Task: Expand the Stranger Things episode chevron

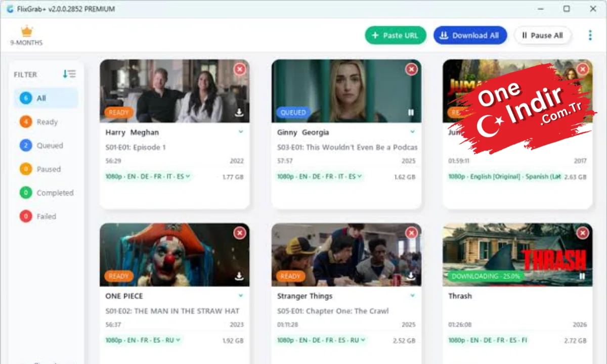Action: pos(412,296)
